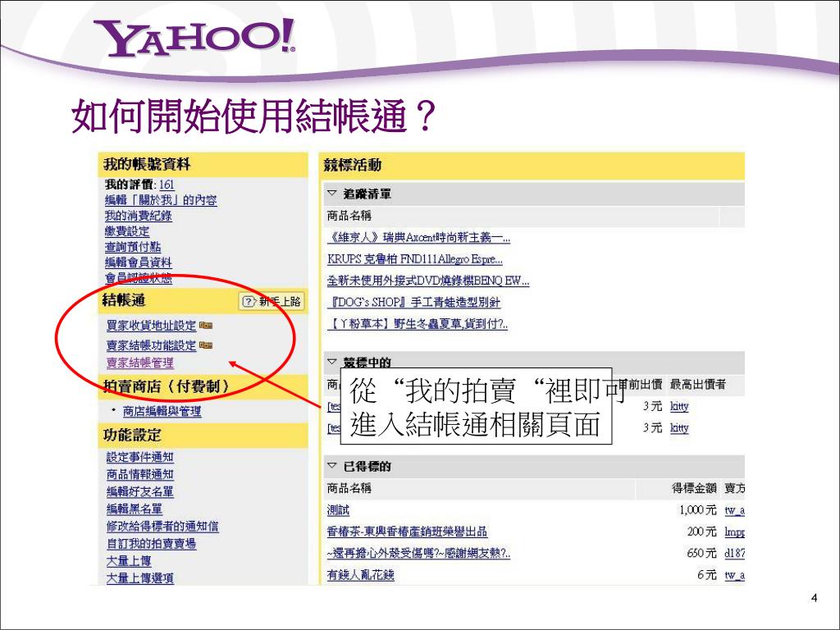Click the 競標活動 header
Image resolution: width=840 pixels, height=630 pixels.
[x=532, y=166]
